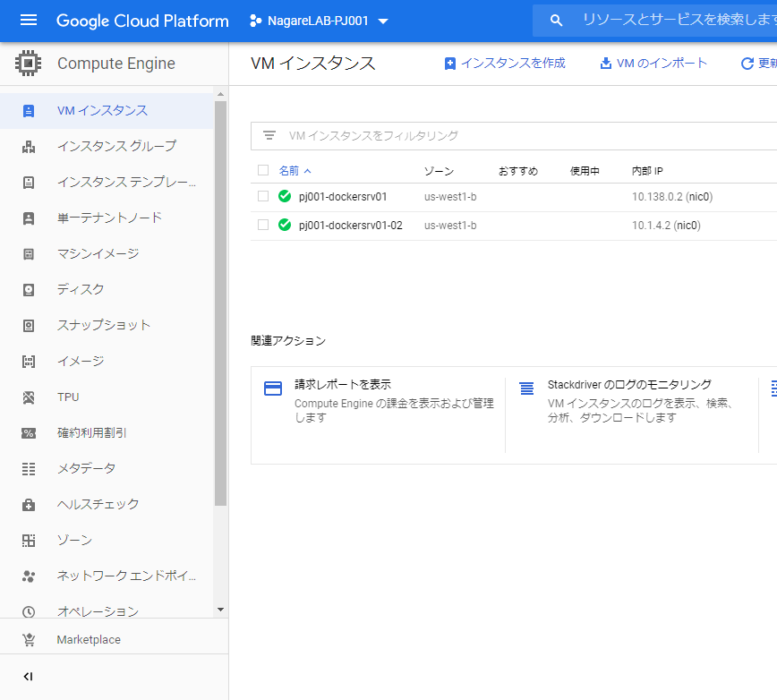Viewport: 777px width, 700px height.
Task: Click the Marketplace cart icon
Action: (29, 639)
